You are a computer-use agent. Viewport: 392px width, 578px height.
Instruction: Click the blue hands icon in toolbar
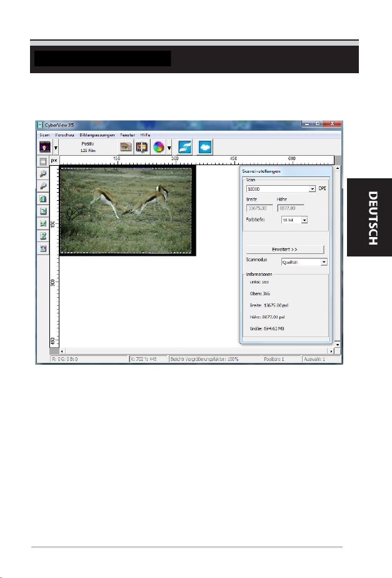[184, 147]
